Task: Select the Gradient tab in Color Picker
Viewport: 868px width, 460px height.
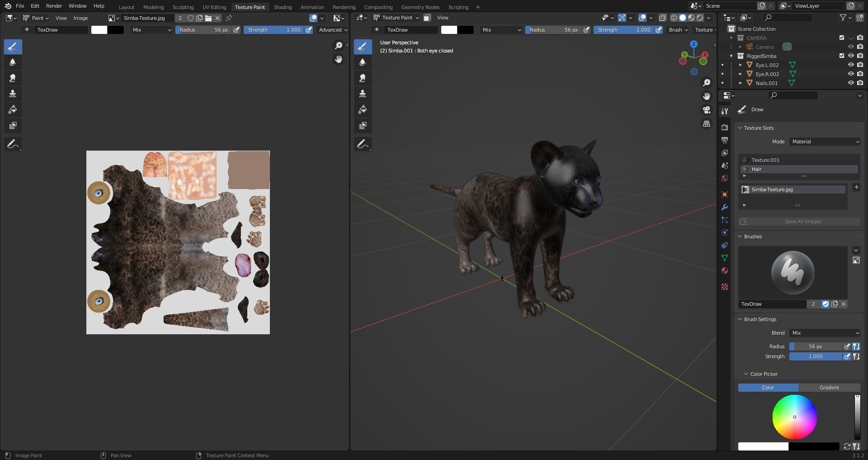Action: [829, 388]
